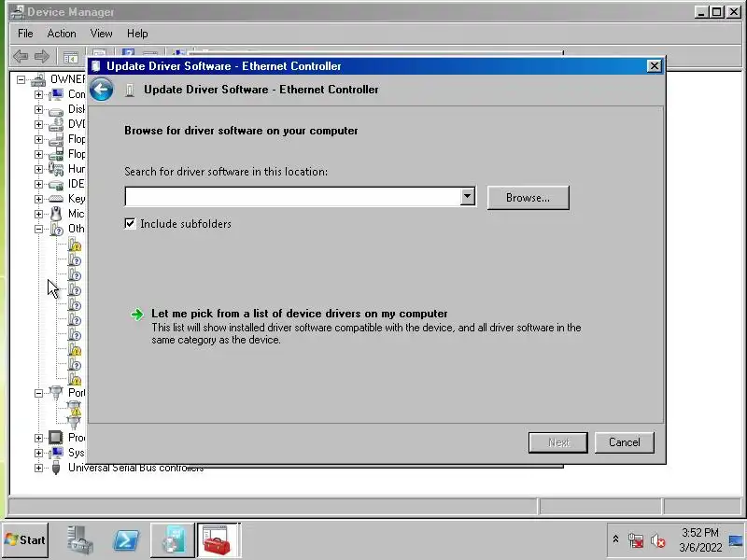
Task: Collapse the Other devices tree node
Action: point(38,229)
